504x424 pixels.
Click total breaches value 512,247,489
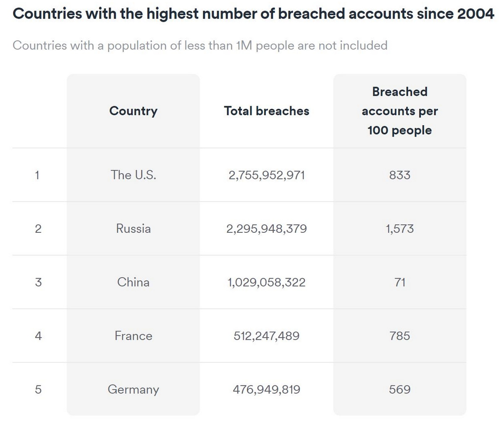(x=266, y=336)
